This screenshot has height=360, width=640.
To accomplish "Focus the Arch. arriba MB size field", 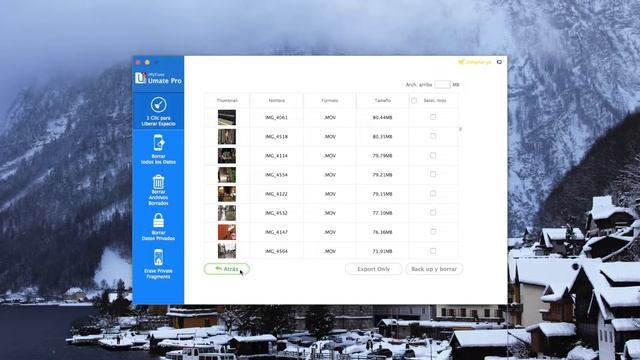I will pos(442,84).
